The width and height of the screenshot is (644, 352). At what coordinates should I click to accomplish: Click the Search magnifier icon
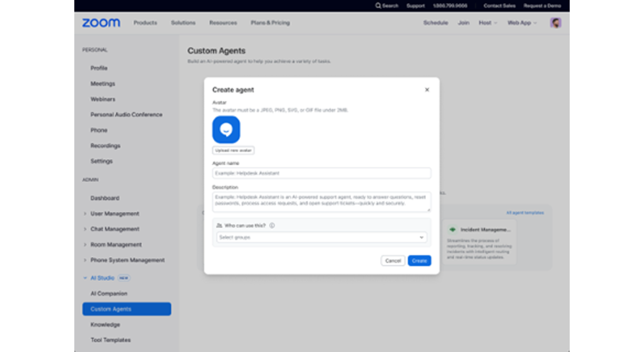click(378, 6)
